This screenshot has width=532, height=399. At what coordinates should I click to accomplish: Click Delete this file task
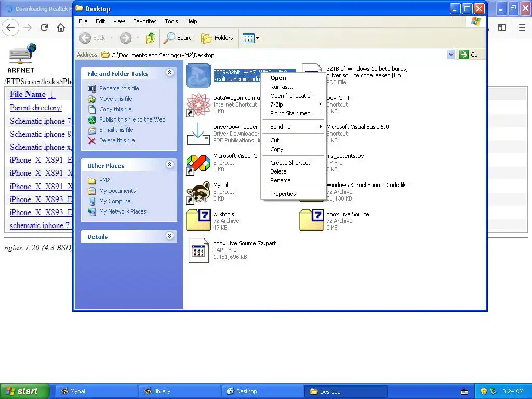(117, 140)
